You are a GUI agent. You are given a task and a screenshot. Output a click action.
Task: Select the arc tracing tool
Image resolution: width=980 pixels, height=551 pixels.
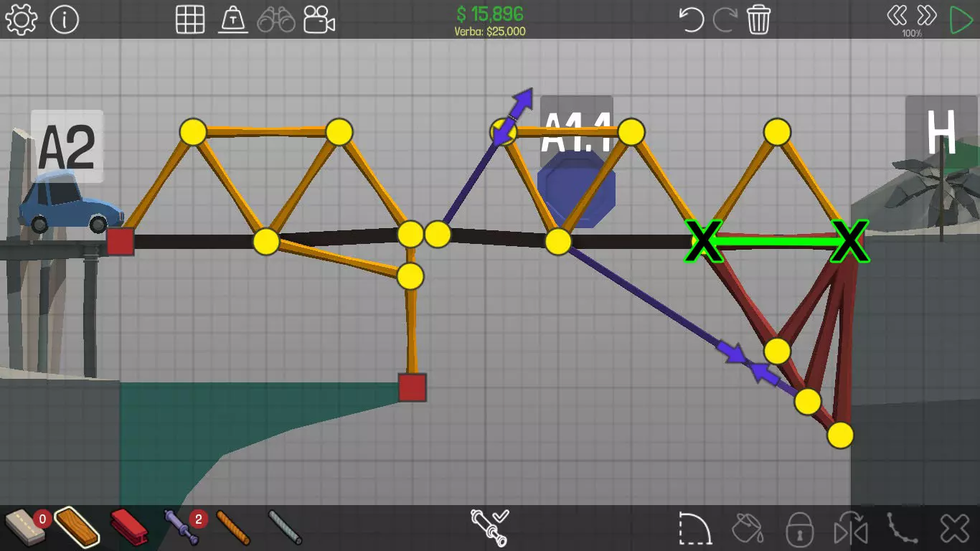point(695,529)
